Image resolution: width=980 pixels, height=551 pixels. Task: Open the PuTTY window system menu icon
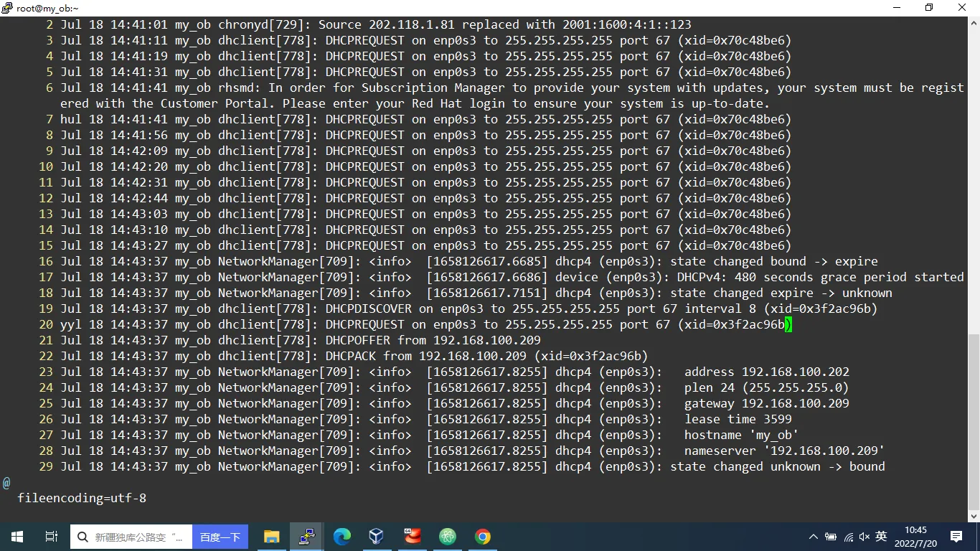pyautogui.click(x=8, y=8)
